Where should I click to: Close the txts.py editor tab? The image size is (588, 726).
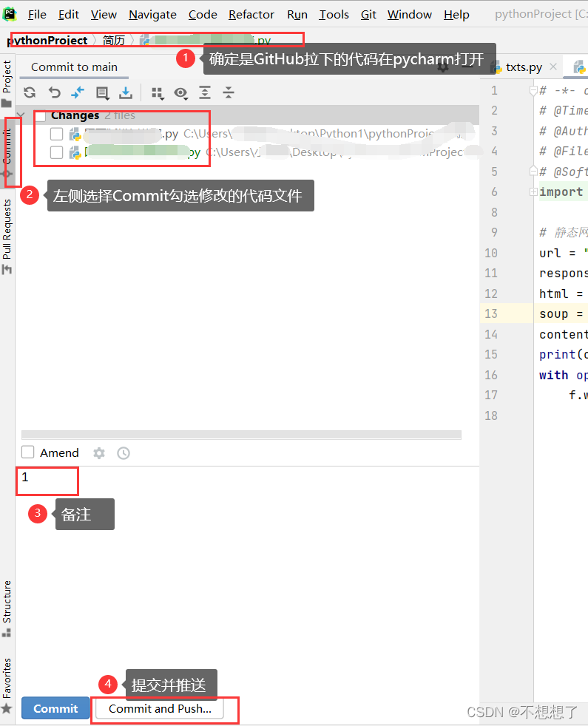(552, 67)
